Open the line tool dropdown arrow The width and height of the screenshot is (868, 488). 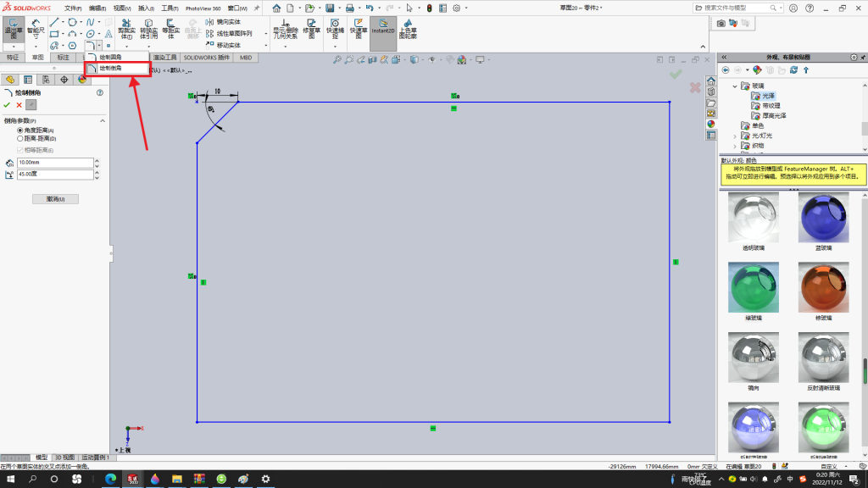63,22
